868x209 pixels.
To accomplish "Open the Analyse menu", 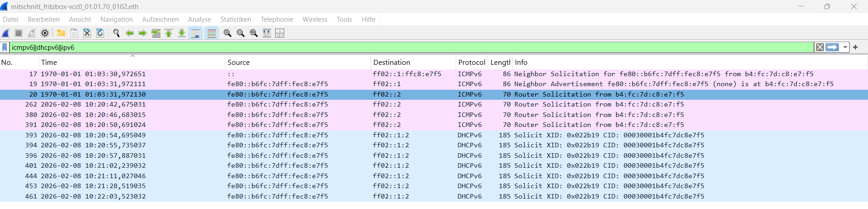I will [x=199, y=19].
